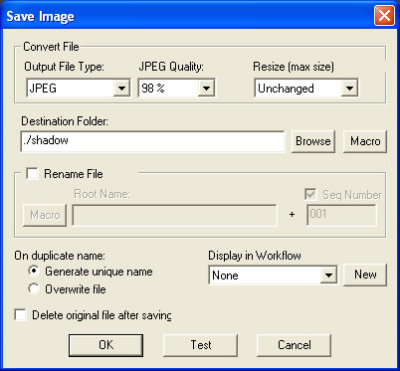Open the Output File Type dropdown
The image size is (400, 371).
(x=78, y=88)
